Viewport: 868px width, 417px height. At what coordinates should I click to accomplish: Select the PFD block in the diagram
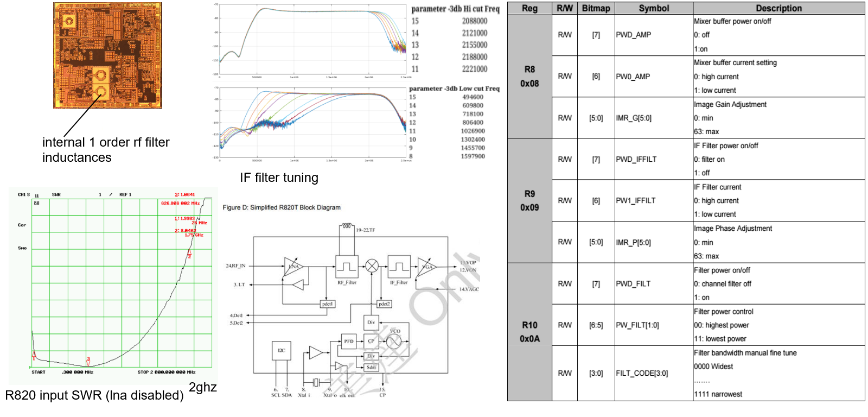(349, 342)
